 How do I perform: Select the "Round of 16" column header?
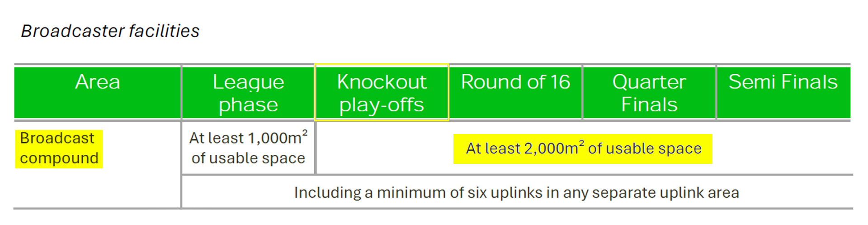point(515,82)
